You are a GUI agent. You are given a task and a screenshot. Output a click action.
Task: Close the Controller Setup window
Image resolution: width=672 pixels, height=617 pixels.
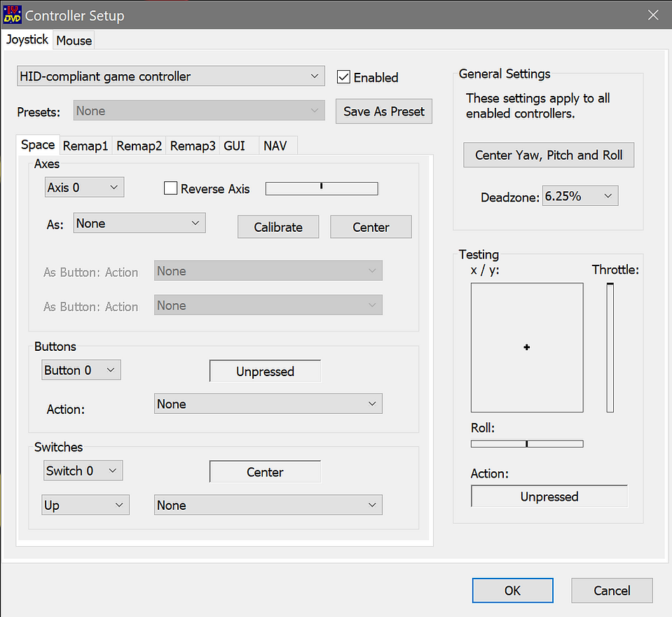[652, 15]
